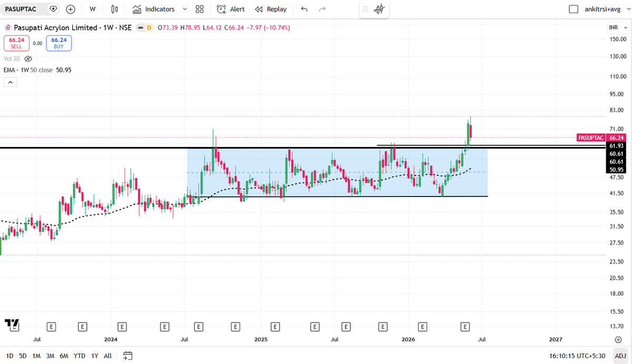Select EMA 1W 50 close legend

37,70
